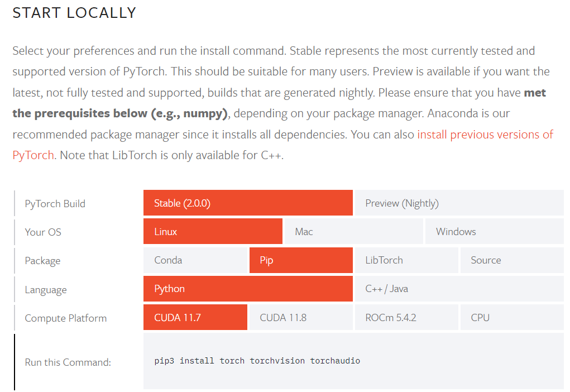The height and width of the screenshot is (392, 570).
Task: Select the CUDA 11.7 compute platform
Action: [x=195, y=318]
